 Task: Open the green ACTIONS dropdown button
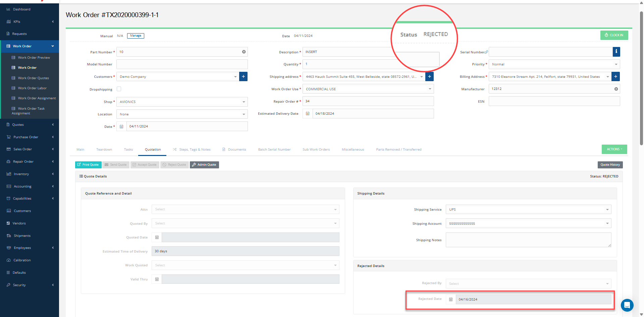pos(614,149)
